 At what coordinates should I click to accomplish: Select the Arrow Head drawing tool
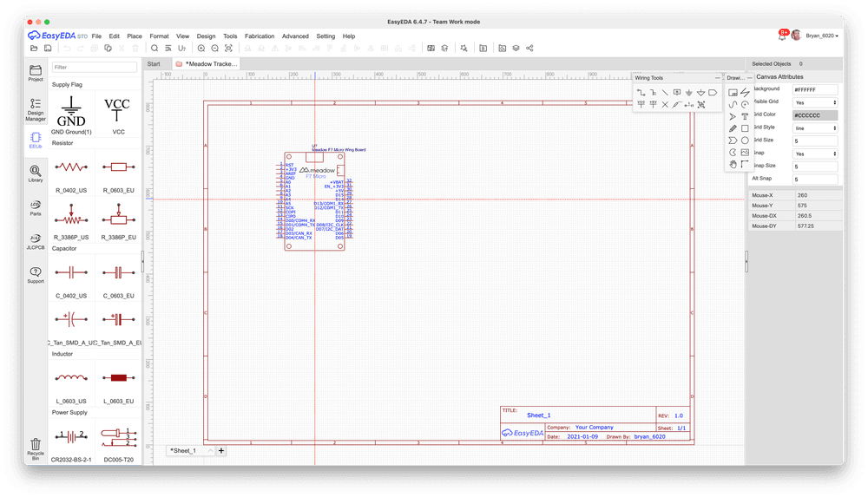tap(733, 116)
